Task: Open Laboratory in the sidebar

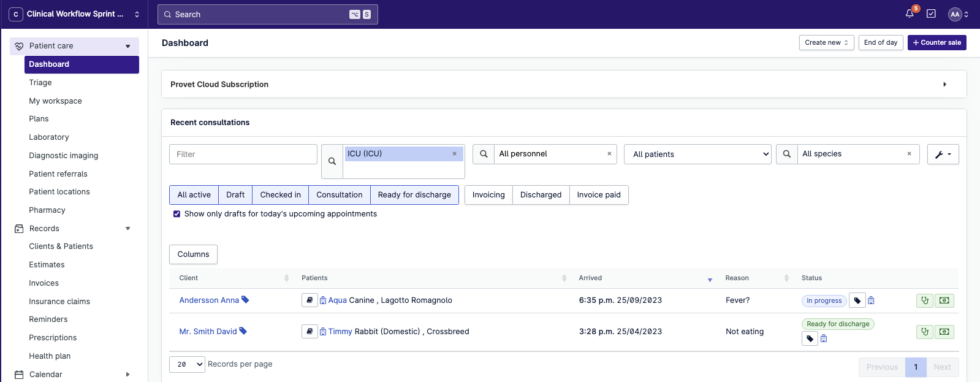Action: tap(49, 137)
